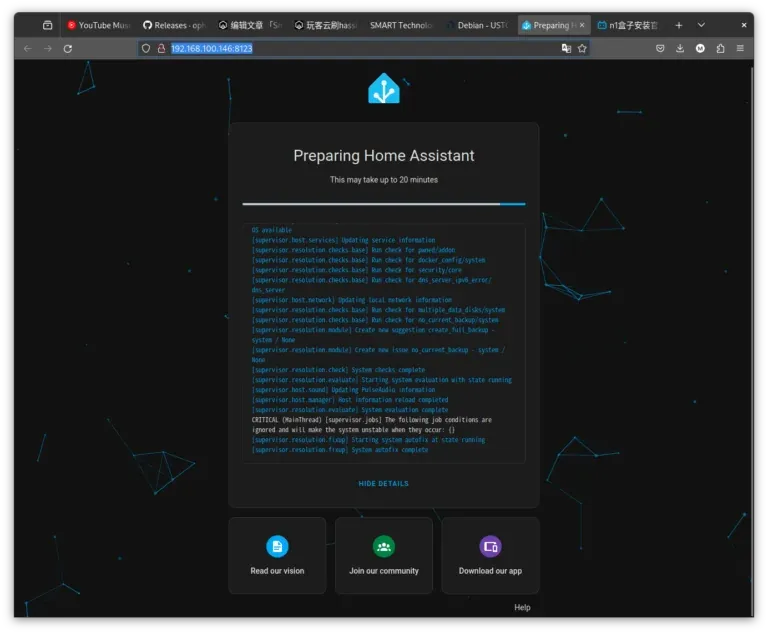Bookmark this page with star icon
The height and width of the screenshot is (633, 768).
pos(582,48)
